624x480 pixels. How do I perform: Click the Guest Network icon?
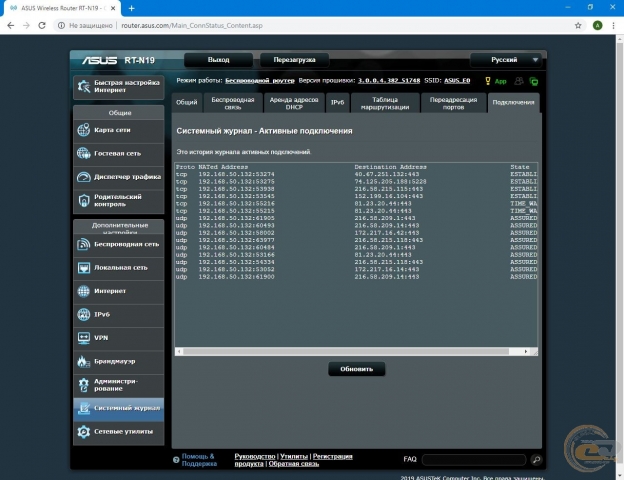[84, 153]
